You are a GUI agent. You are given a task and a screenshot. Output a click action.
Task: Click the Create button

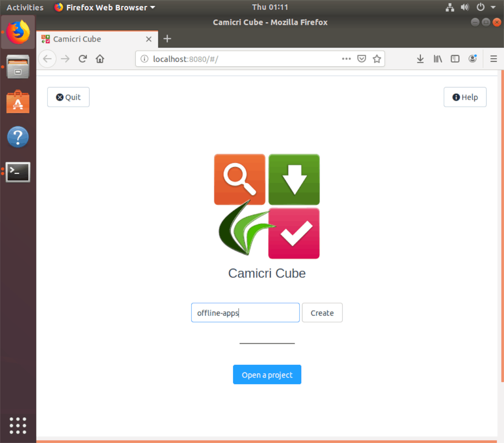pos(322,313)
